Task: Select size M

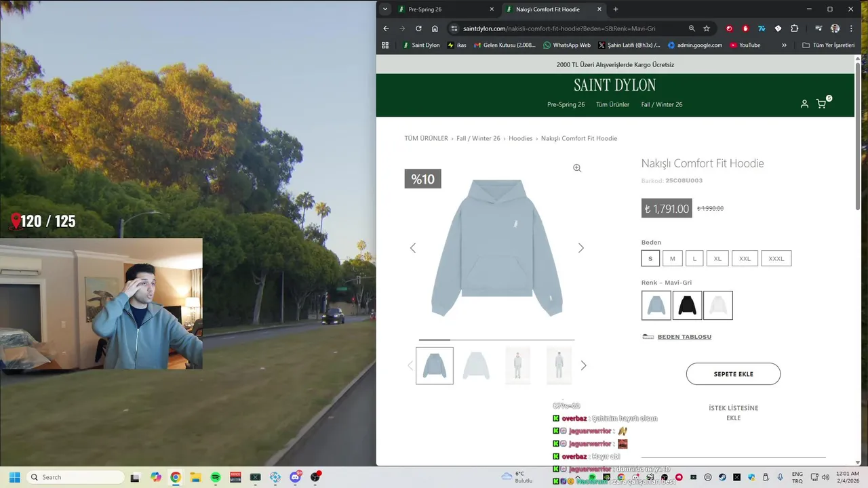Action: pyautogui.click(x=673, y=258)
